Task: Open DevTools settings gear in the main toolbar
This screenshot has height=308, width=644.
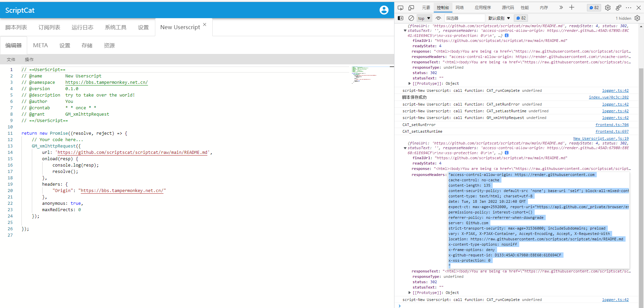Action: click(x=608, y=8)
